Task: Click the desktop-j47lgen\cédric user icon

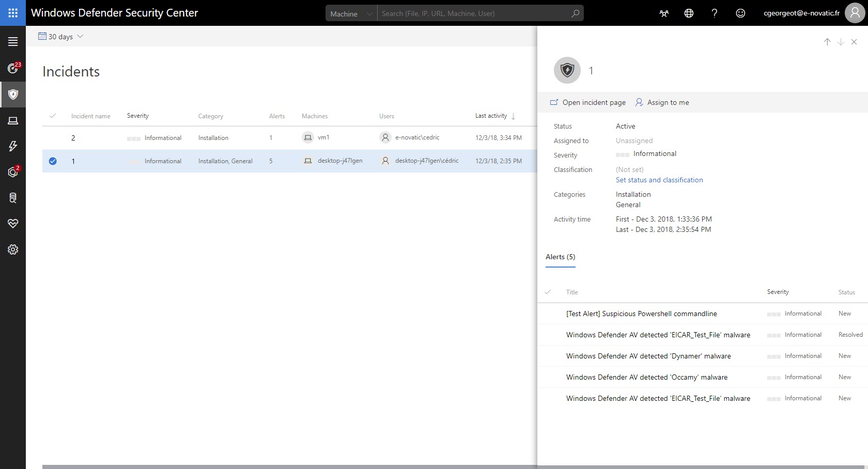Action: (x=385, y=161)
